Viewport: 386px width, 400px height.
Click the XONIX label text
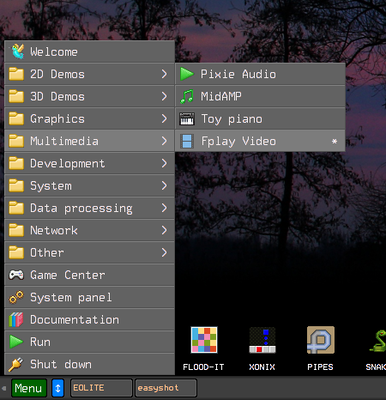pyautogui.click(x=262, y=367)
